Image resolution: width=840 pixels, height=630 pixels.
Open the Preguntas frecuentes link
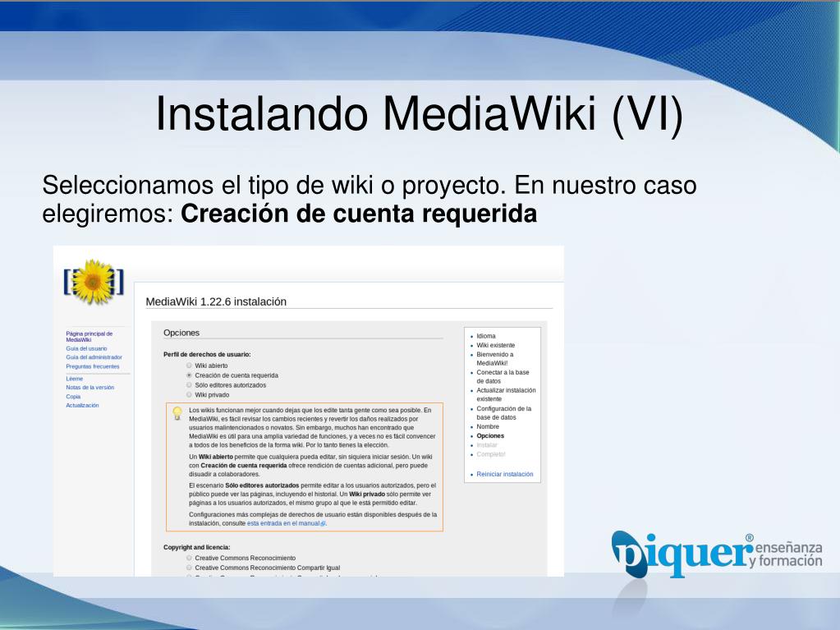93,366
